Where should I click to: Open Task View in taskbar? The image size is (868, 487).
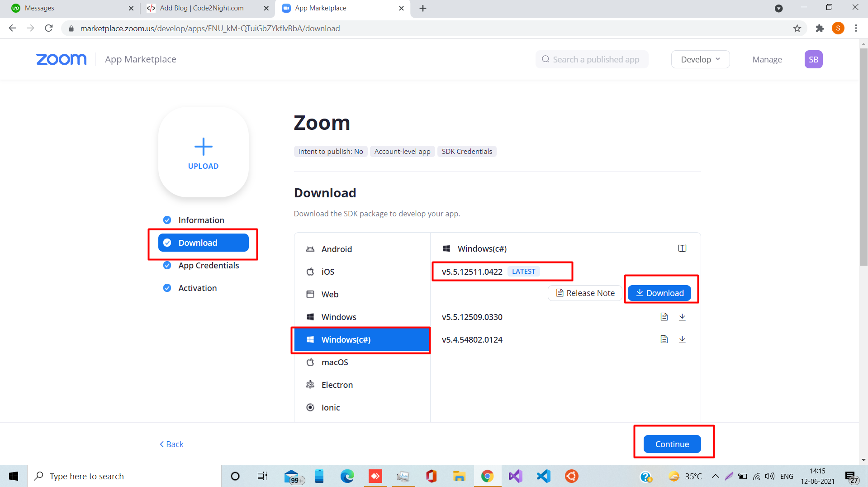(x=262, y=476)
